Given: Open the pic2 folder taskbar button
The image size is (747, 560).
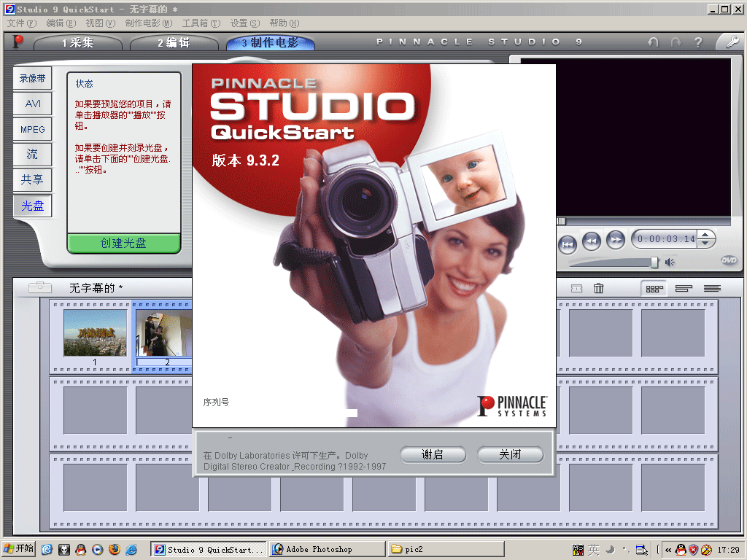Looking at the screenshot, I should coord(446,550).
